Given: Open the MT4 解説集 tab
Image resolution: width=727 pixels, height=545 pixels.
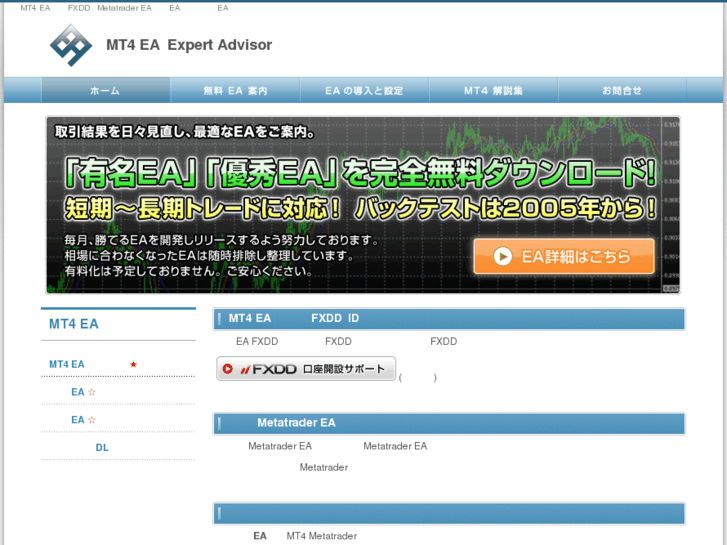Looking at the screenshot, I should pyautogui.click(x=493, y=90).
